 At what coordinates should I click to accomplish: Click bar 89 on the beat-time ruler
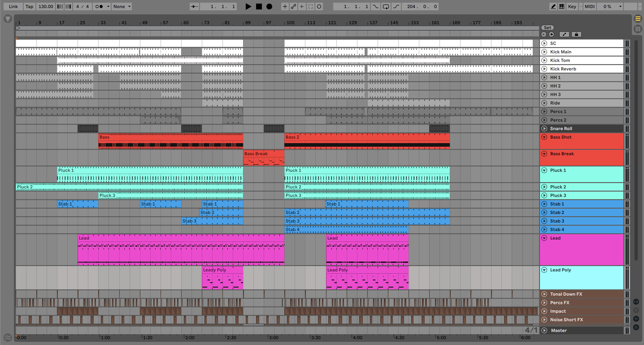(248, 23)
